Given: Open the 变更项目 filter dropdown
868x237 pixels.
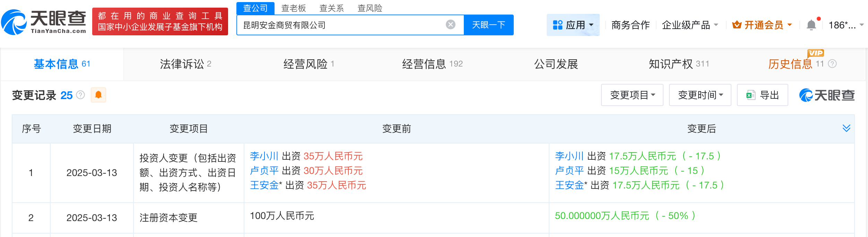Looking at the screenshot, I should click(x=632, y=95).
